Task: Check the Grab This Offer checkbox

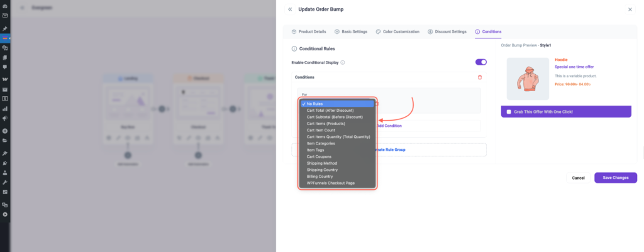Action: pos(509,112)
